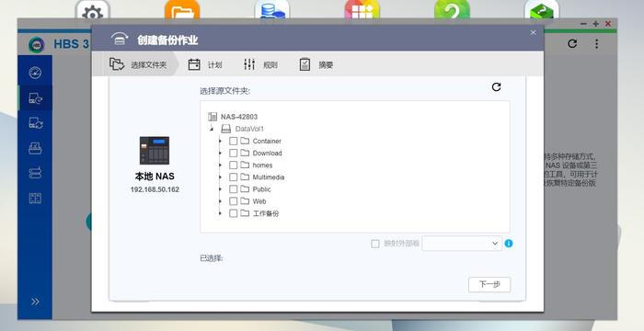Click the 工作备份 folder icon
The height and width of the screenshot is (331, 644).
pyautogui.click(x=245, y=213)
